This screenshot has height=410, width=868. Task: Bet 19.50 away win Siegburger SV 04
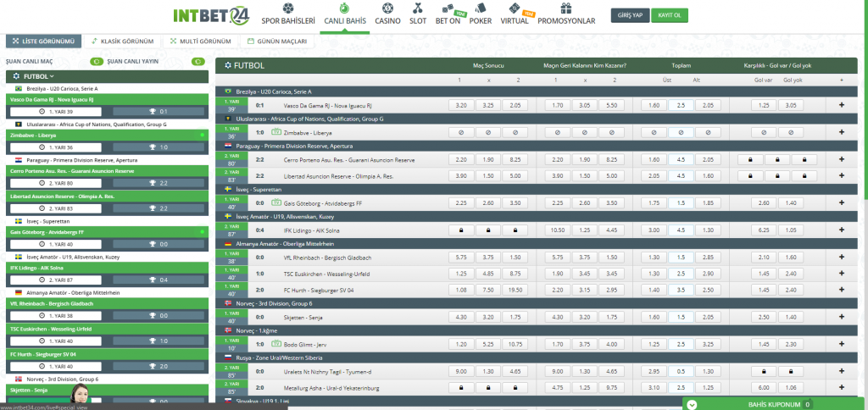pyautogui.click(x=515, y=290)
